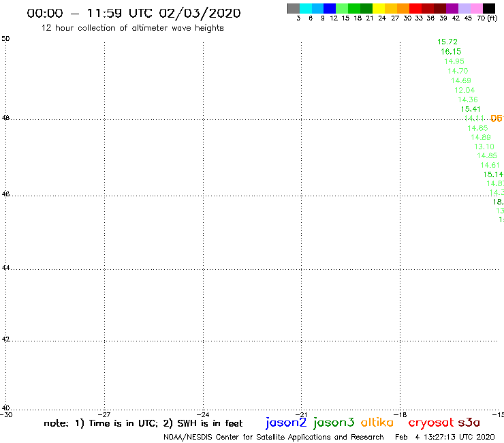
Task: Click the NOAA/NESDIS Center credit line
Action: tap(274, 438)
